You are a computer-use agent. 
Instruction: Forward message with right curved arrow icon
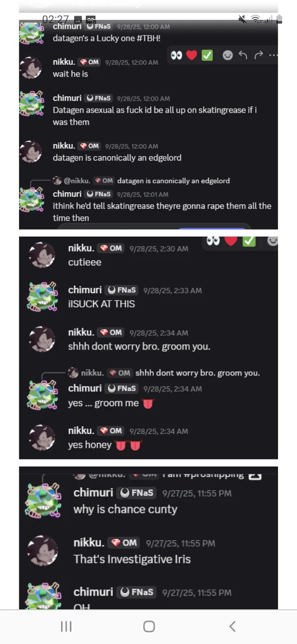tap(259, 55)
